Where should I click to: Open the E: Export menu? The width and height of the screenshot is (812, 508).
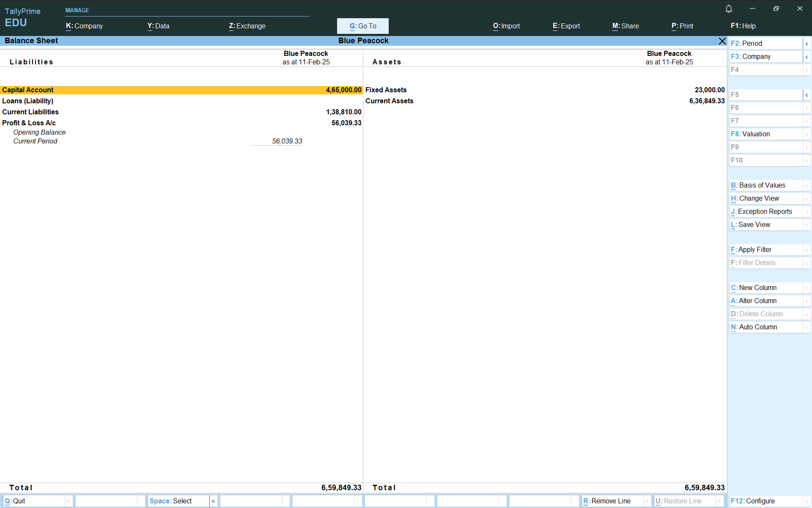pyautogui.click(x=566, y=26)
